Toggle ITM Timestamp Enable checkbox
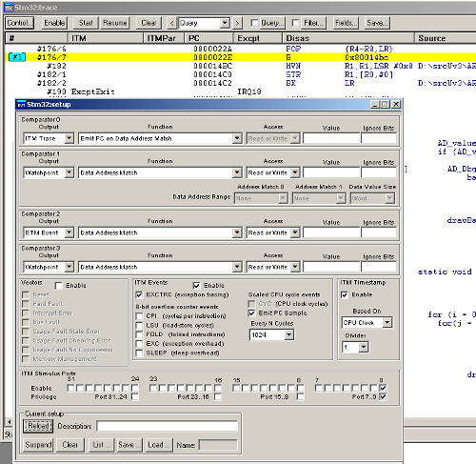 pyautogui.click(x=345, y=295)
